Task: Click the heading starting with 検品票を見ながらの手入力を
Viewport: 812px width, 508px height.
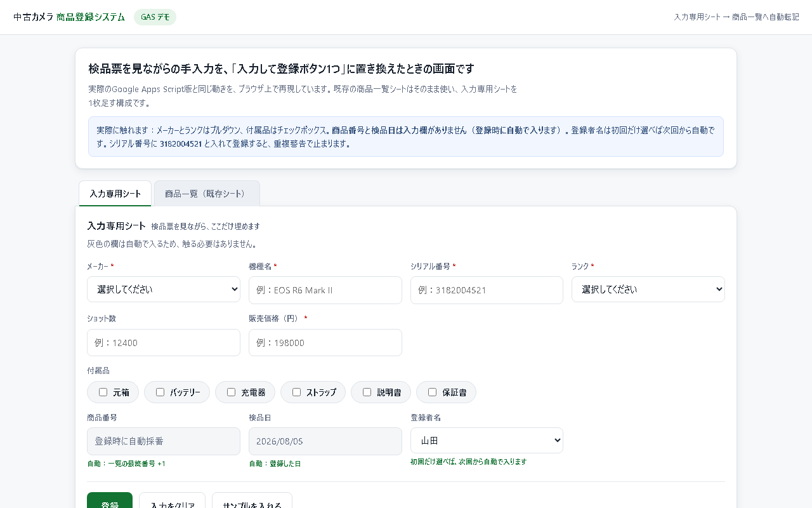Action: point(281,69)
